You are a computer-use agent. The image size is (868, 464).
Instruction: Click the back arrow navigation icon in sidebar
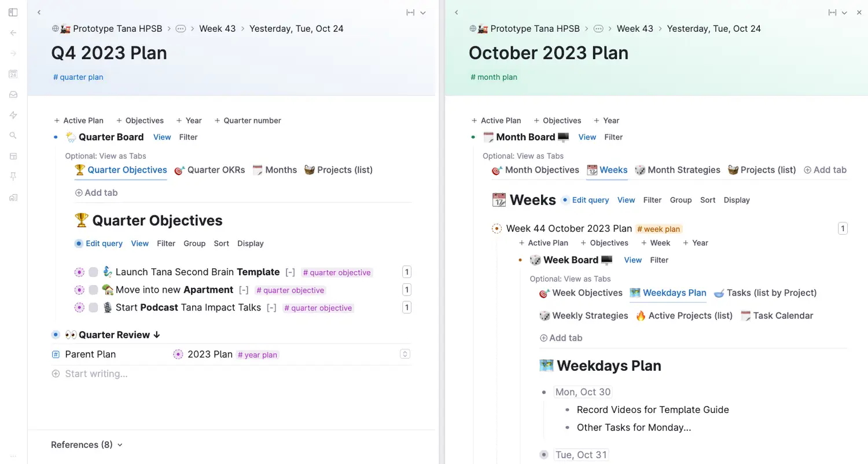[x=13, y=33]
